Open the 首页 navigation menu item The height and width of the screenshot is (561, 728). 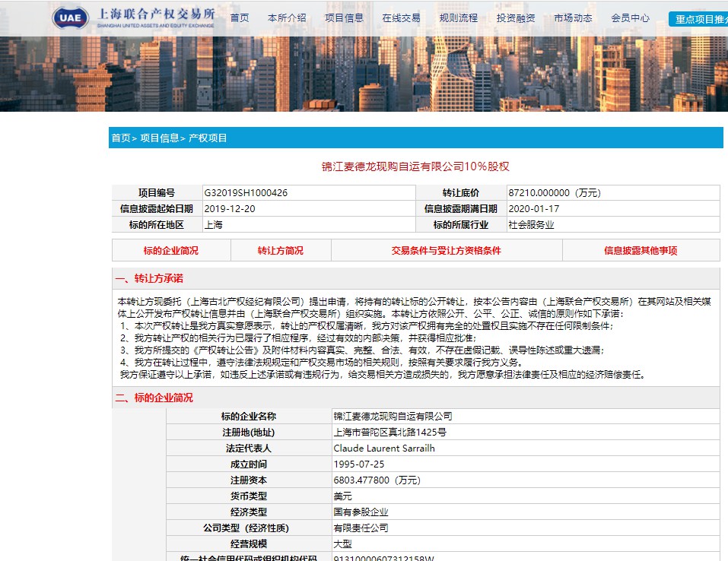(x=240, y=17)
